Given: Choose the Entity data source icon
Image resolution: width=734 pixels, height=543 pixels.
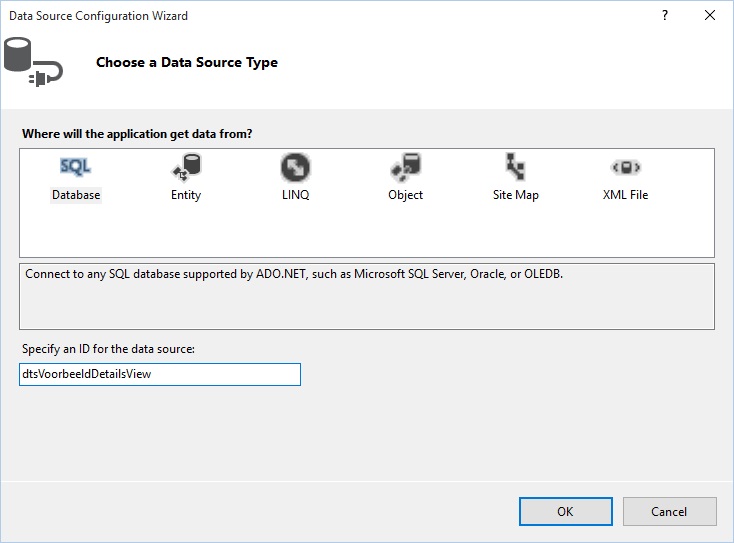Looking at the screenshot, I should point(186,167).
